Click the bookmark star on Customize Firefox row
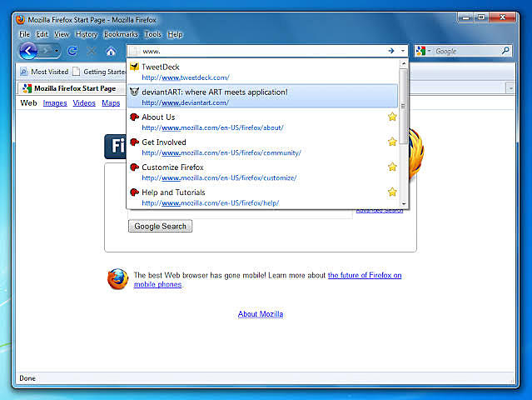Viewport: 532px width, 400px height. [392, 167]
